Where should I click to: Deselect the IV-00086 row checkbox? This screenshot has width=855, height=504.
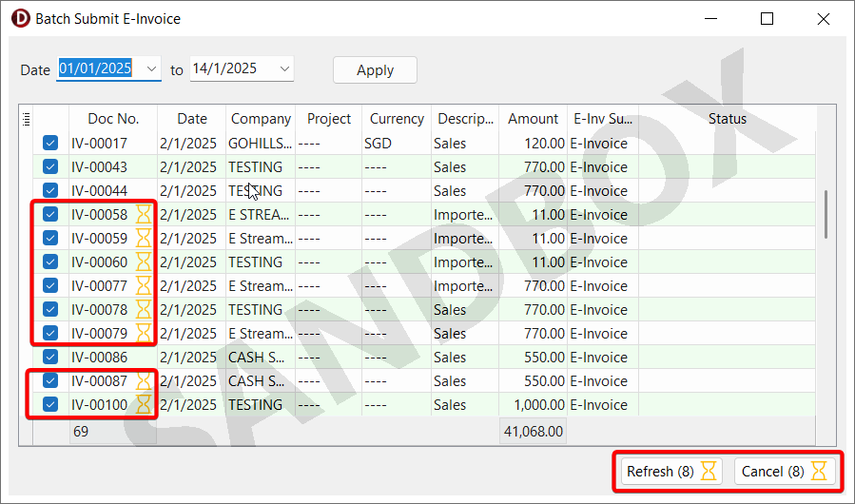pyautogui.click(x=51, y=358)
